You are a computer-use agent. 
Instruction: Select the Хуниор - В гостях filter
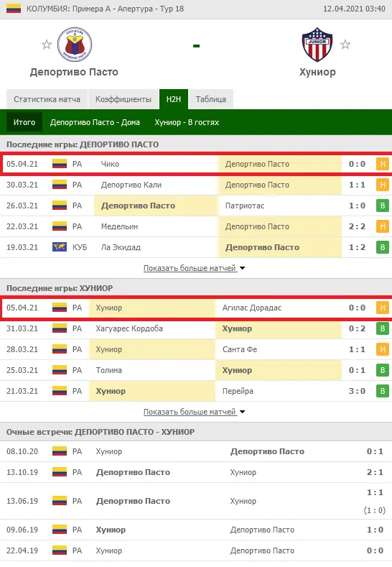click(x=187, y=122)
